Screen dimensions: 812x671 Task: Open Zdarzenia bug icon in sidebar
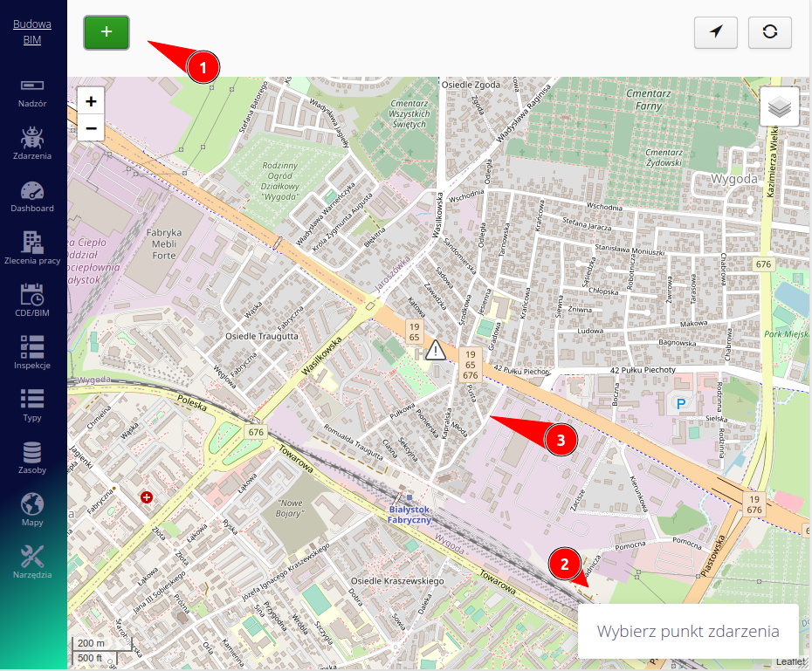pos(32,145)
